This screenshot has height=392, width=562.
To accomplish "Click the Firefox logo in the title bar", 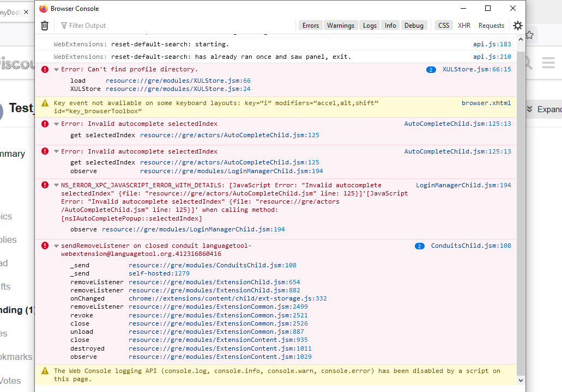I will coord(44,9).
